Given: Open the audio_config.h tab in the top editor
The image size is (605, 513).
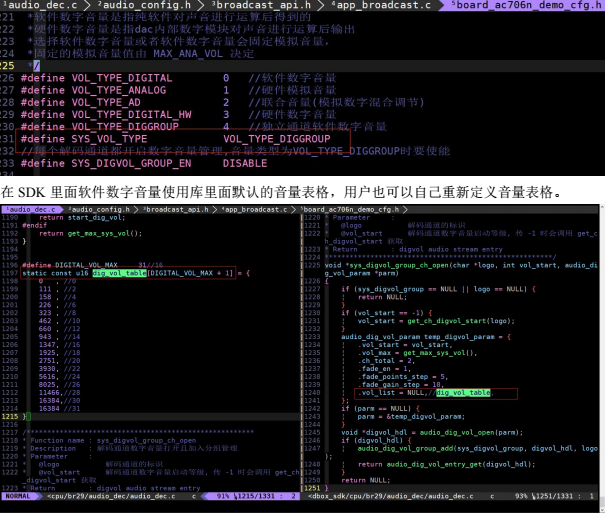Looking at the screenshot, I should 144,5.
